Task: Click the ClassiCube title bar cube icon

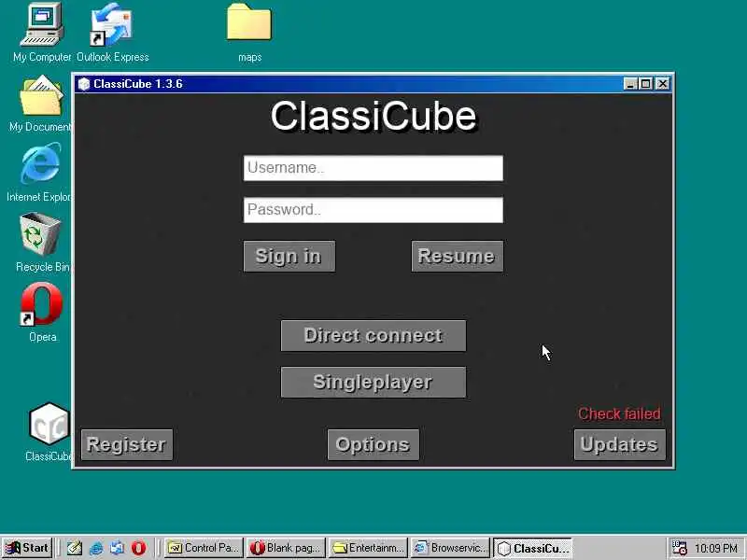Action: [x=84, y=84]
